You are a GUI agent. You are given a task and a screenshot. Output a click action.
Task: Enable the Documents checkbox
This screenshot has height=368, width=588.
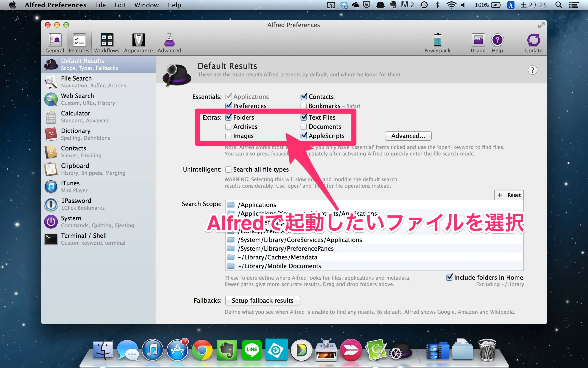(x=303, y=127)
